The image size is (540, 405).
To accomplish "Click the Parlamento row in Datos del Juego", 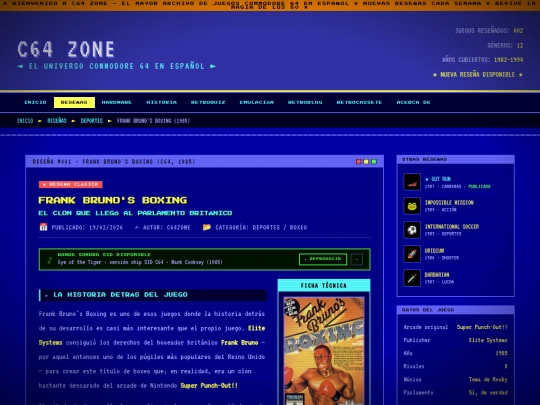I will tap(455, 392).
